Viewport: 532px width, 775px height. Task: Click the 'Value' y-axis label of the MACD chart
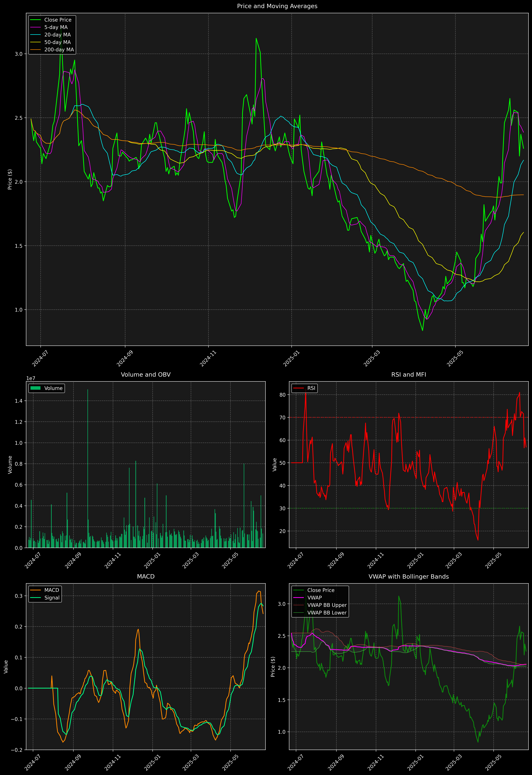point(6,667)
